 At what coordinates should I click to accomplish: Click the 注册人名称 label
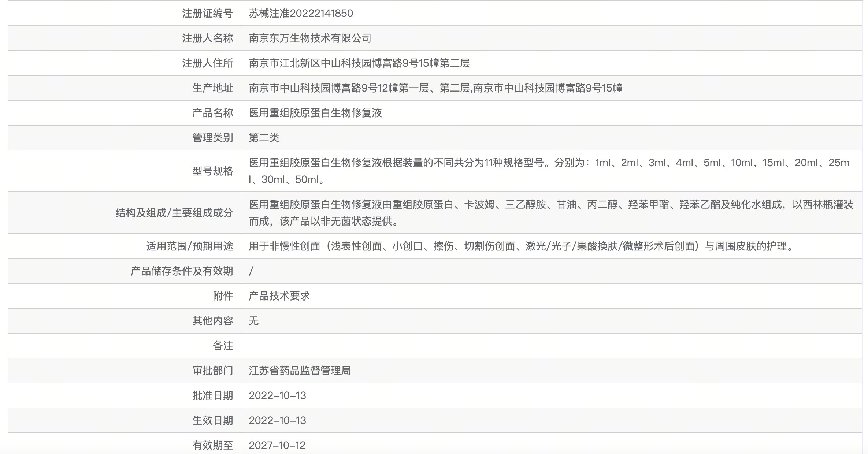(x=207, y=38)
